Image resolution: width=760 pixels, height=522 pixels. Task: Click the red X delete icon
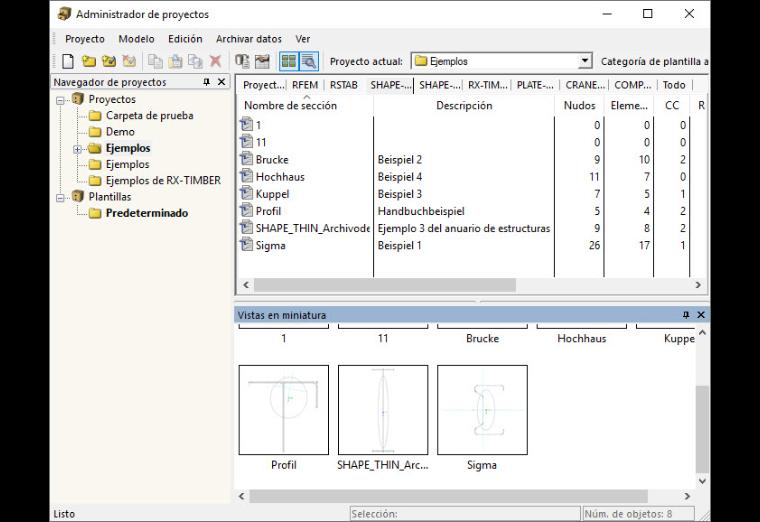click(215, 62)
